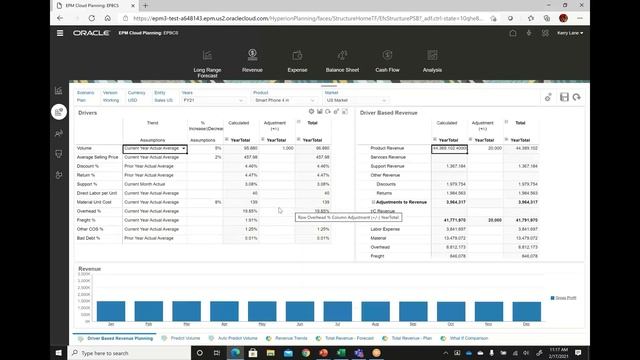Collapse Revenue Adjustment YearTotal column

(470, 140)
